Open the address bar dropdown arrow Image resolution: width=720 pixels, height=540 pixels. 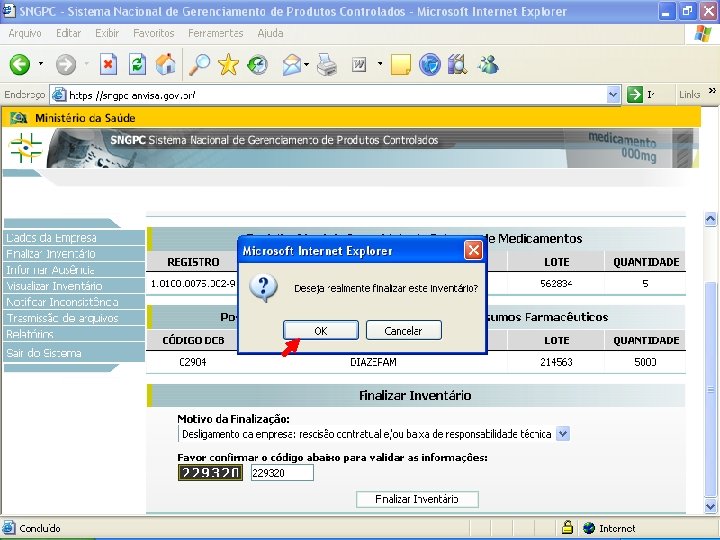(x=613, y=95)
